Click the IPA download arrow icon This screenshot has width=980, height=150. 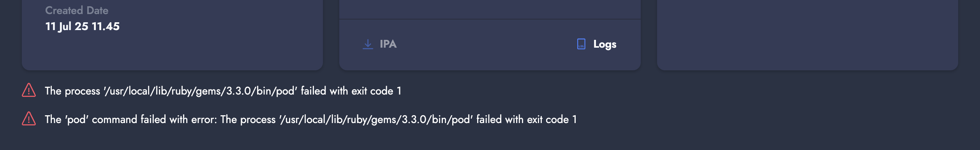coord(368,44)
